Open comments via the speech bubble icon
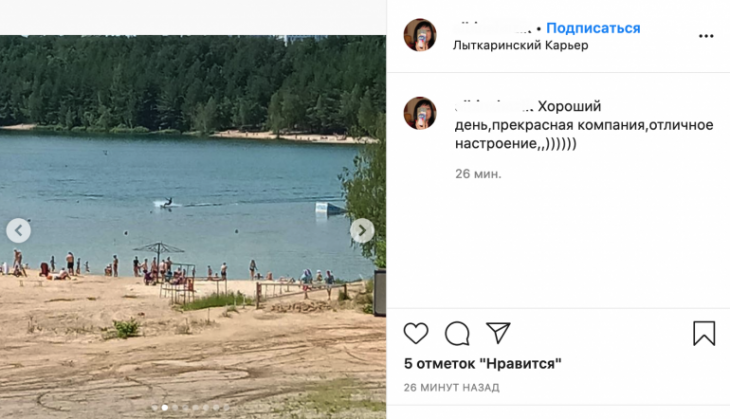This screenshot has height=419, width=730. click(457, 333)
